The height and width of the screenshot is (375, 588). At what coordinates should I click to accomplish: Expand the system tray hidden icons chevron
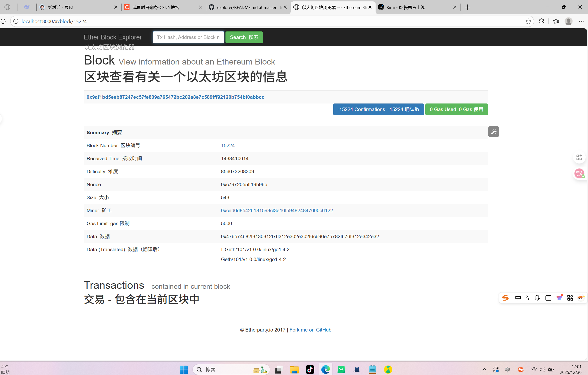484,369
